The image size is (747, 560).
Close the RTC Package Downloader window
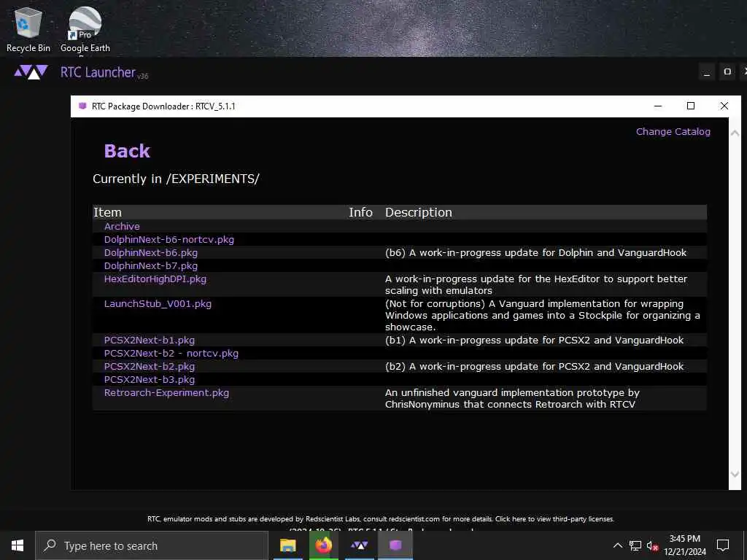coord(724,106)
